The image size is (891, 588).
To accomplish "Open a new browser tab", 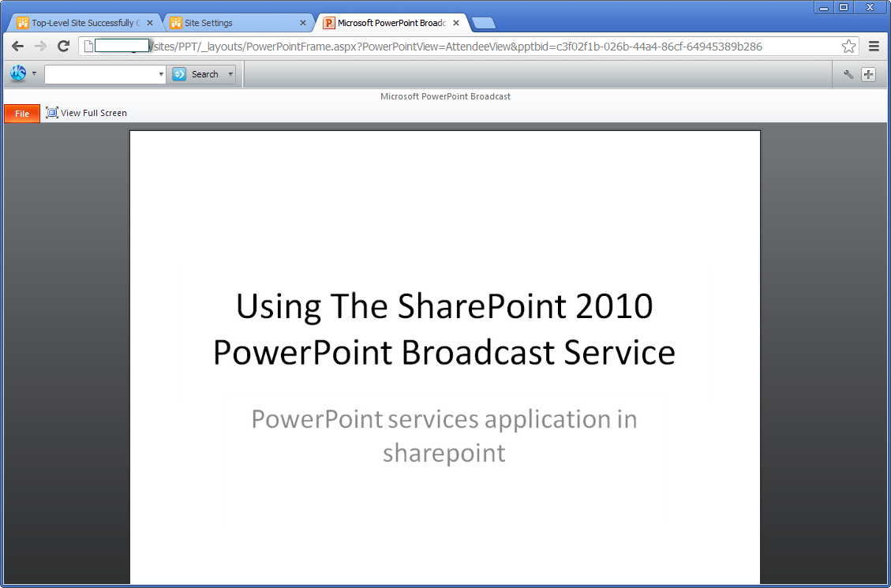I will 484,24.
